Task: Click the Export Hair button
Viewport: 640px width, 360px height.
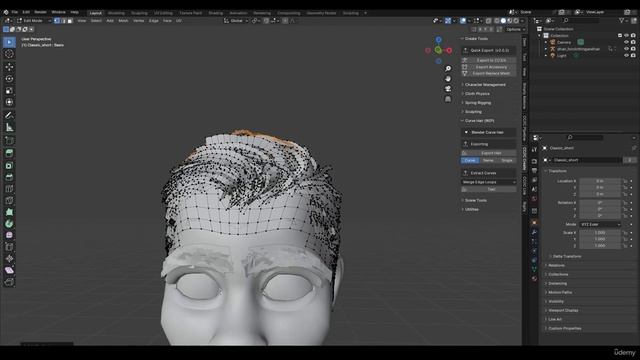Action: coord(489,153)
